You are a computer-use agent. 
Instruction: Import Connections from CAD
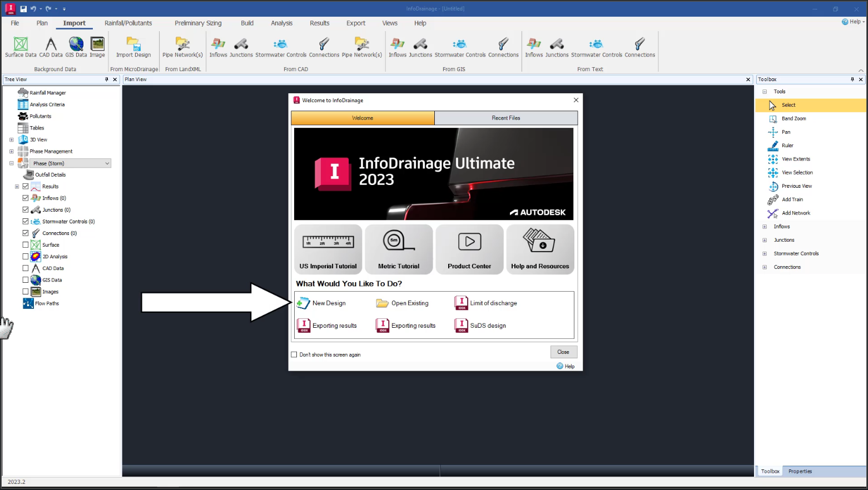[x=324, y=47]
